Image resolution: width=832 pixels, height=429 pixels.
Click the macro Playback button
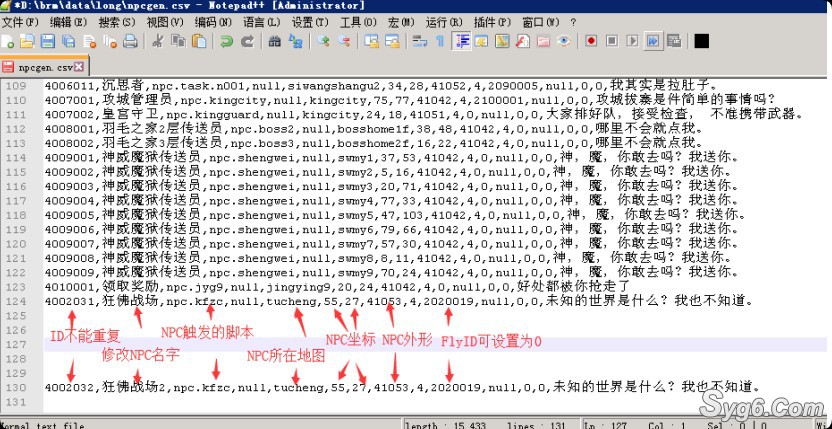pyautogui.click(x=632, y=41)
